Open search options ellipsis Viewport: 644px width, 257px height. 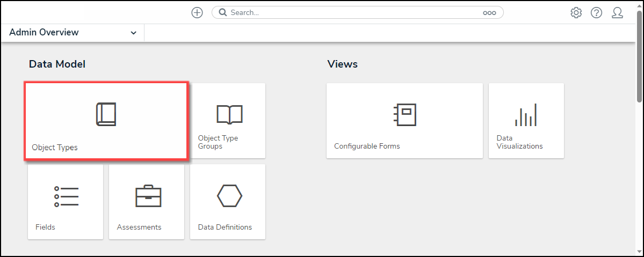click(x=489, y=13)
